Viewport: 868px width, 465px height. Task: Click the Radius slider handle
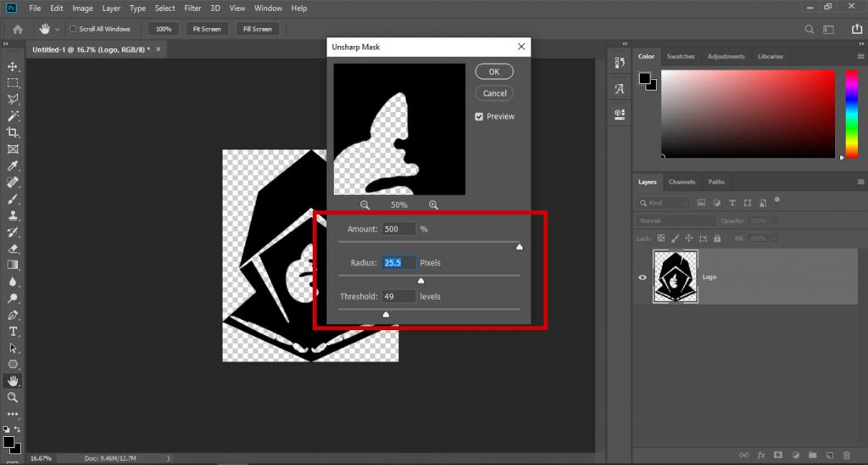coord(420,281)
